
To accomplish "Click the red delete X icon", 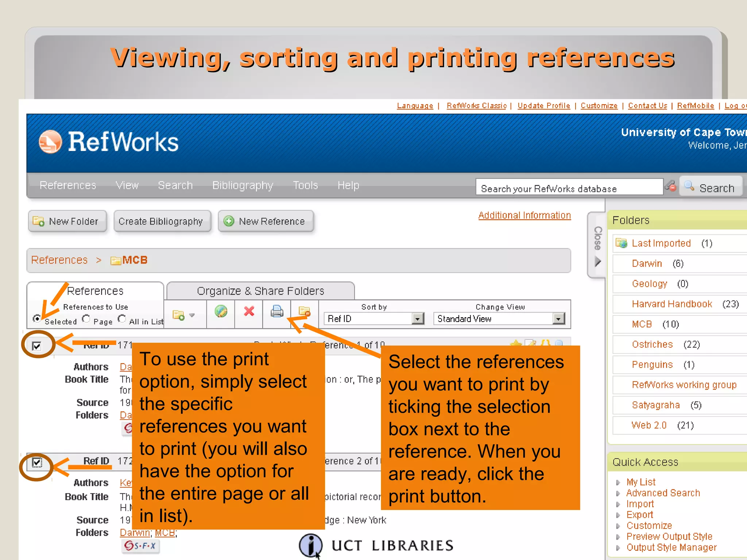I will 249,311.
